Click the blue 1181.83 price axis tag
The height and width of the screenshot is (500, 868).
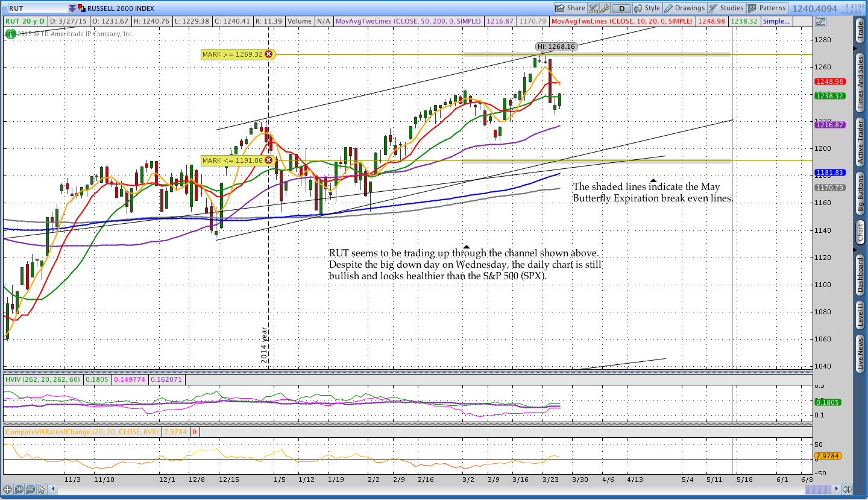point(829,172)
